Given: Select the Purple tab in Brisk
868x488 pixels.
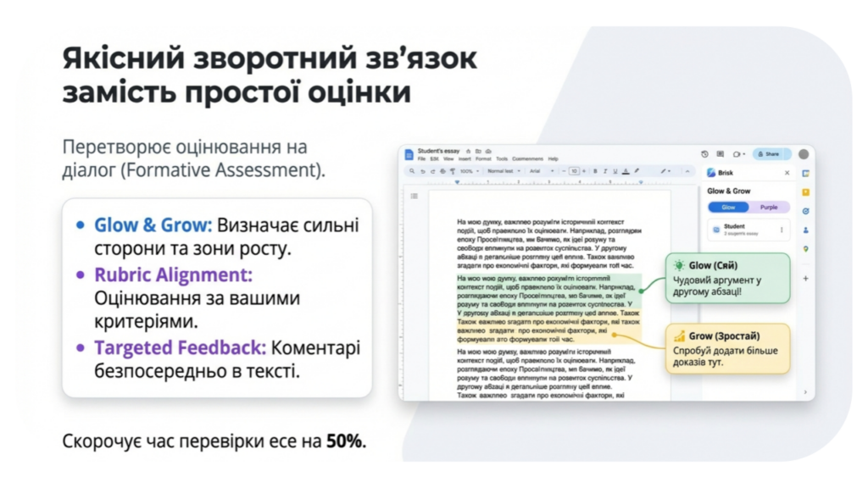Looking at the screenshot, I should click(769, 207).
